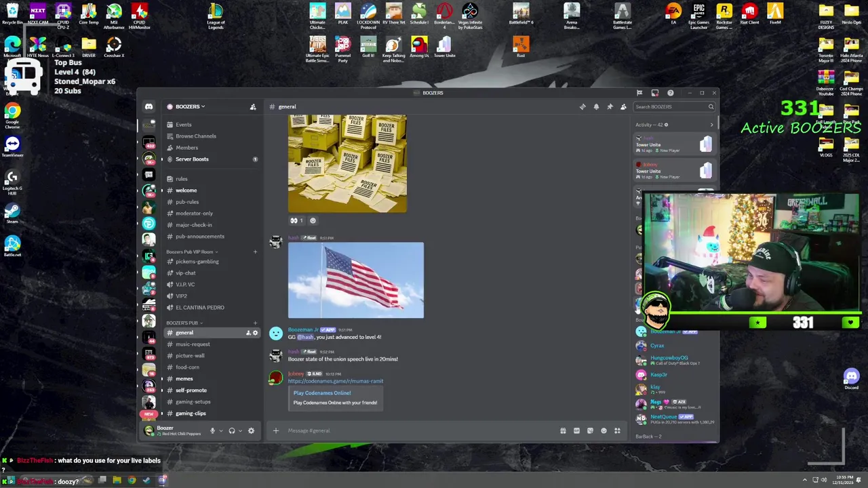Open the Discord inbox icon in title bar
Screen dimensions: 868x488
click(x=654, y=93)
